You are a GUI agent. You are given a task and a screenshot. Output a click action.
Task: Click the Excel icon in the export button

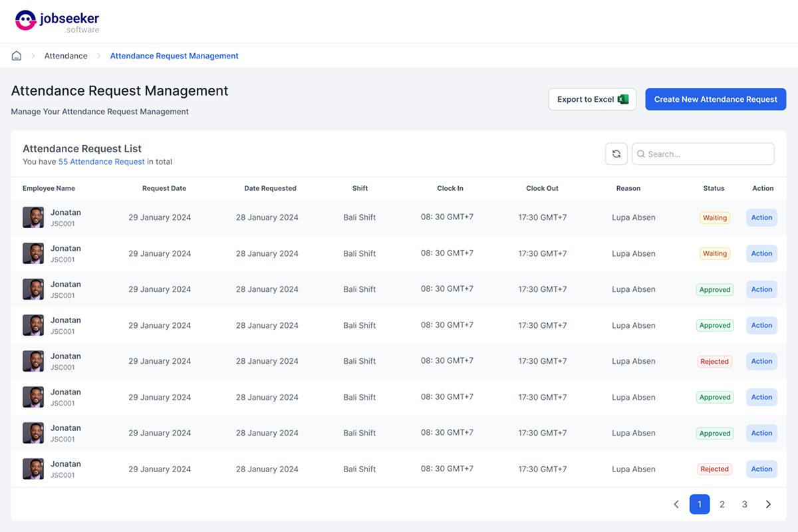[x=623, y=99]
